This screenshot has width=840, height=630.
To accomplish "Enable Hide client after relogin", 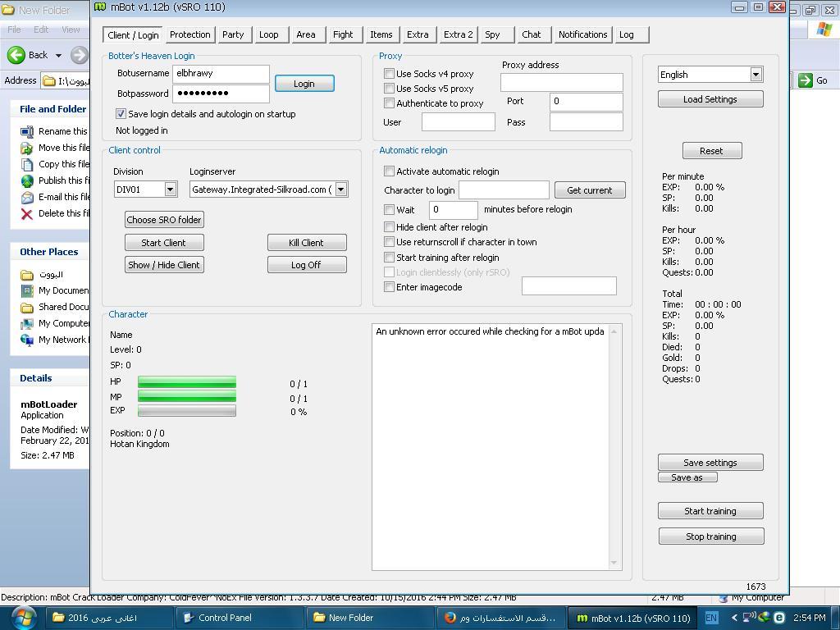I will 390,227.
